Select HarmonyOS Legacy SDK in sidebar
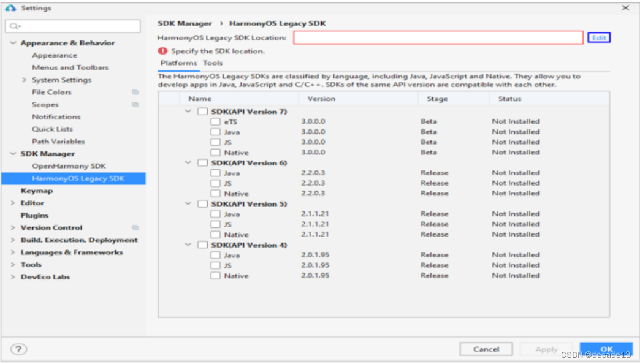 point(74,178)
